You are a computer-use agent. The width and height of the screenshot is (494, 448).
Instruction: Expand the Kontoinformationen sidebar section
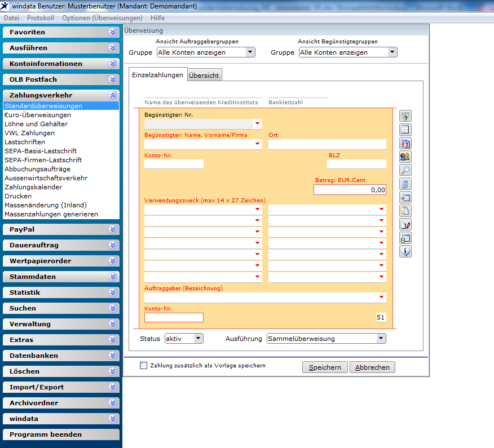coord(112,64)
